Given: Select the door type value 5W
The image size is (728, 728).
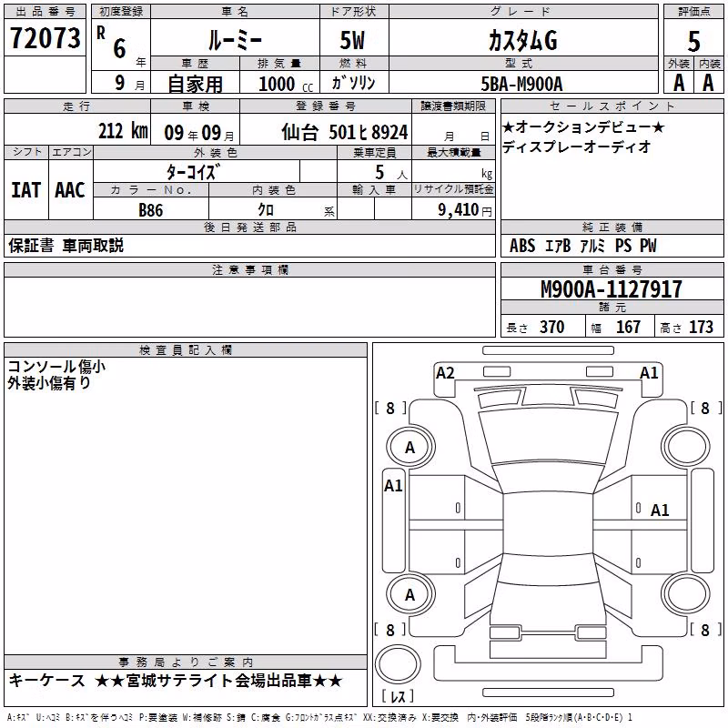Looking at the screenshot, I should (352, 40).
